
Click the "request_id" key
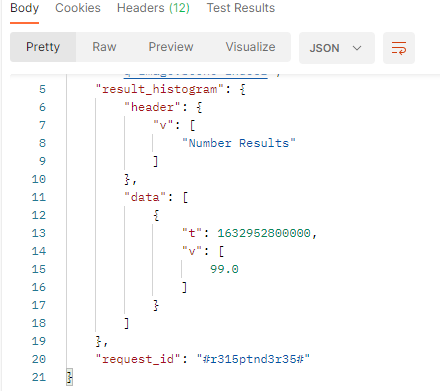tap(138, 359)
